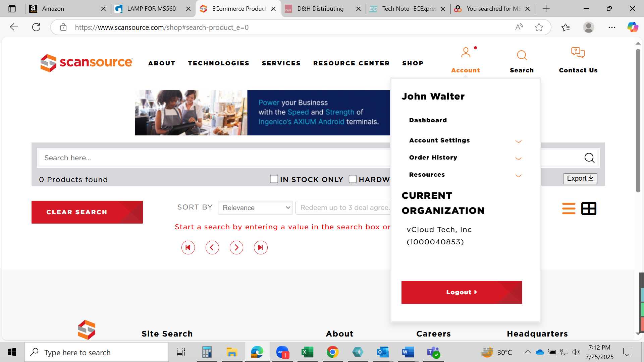The height and width of the screenshot is (362, 644).
Task: Switch to list view layout
Action: click(569, 208)
